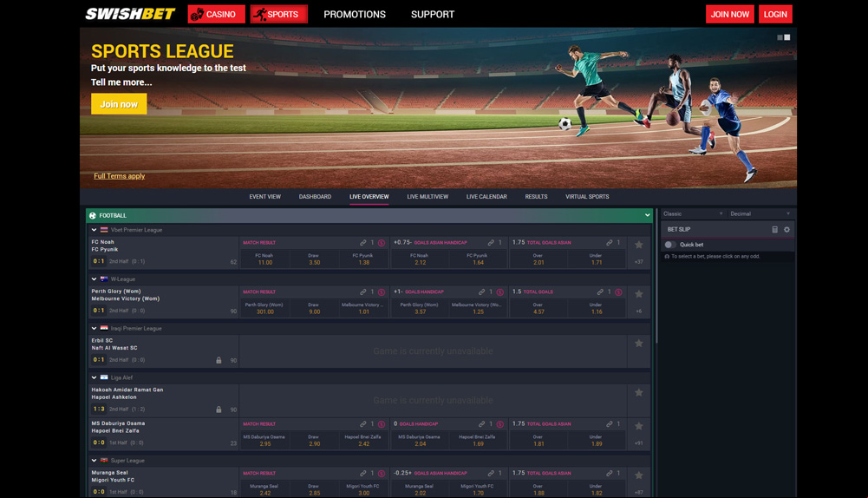Click cashout icon in FC Noah Match Result
868x498 pixels.
point(382,243)
